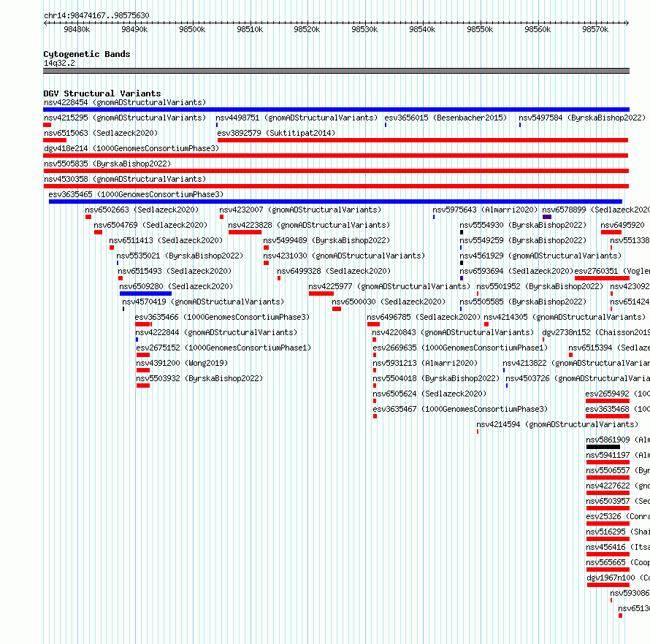This screenshot has height=644, width=650.
Task: Open nsv5931213 Almarri2020 label
Action: 425,363
